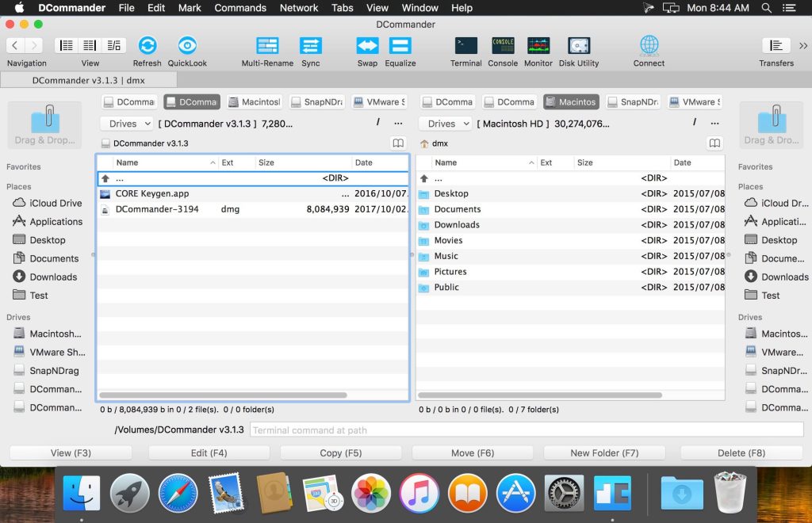Click the Refresh toolbar icon
The image size is (812, 523).
pos(147,45)
